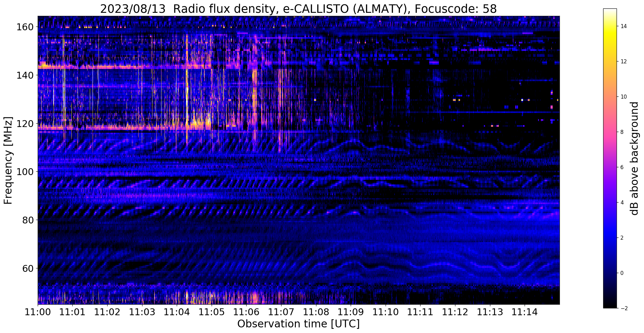Click the 11:12 time tick label

click(x=455, y=311)
